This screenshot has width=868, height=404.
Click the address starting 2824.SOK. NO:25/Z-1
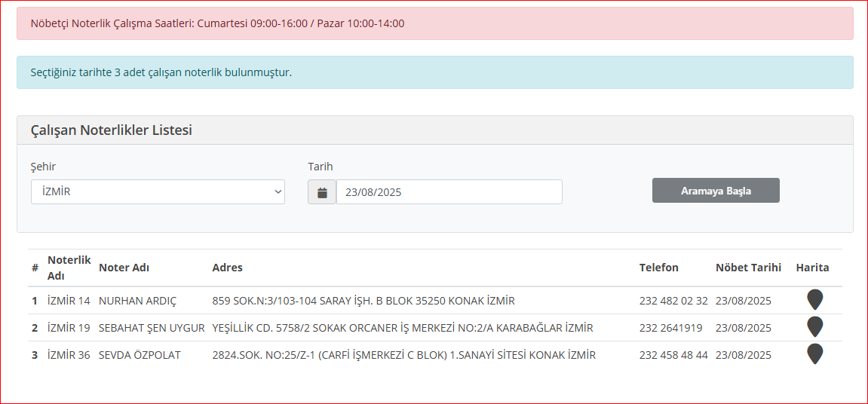404,355
